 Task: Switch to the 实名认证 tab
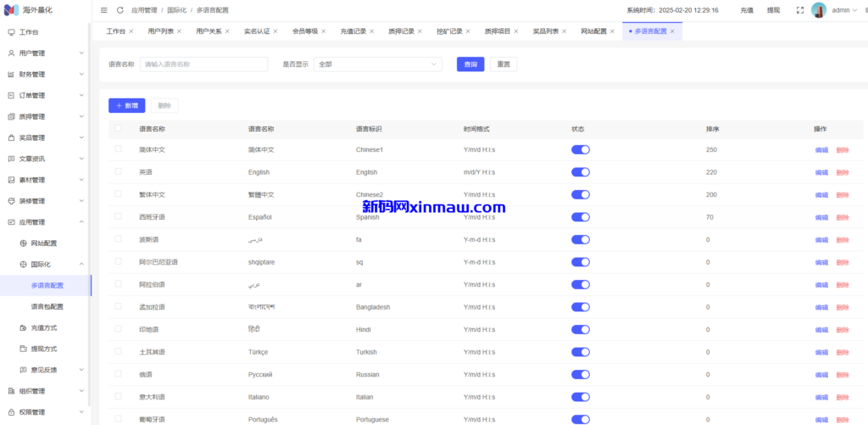[x=257, y=31]
